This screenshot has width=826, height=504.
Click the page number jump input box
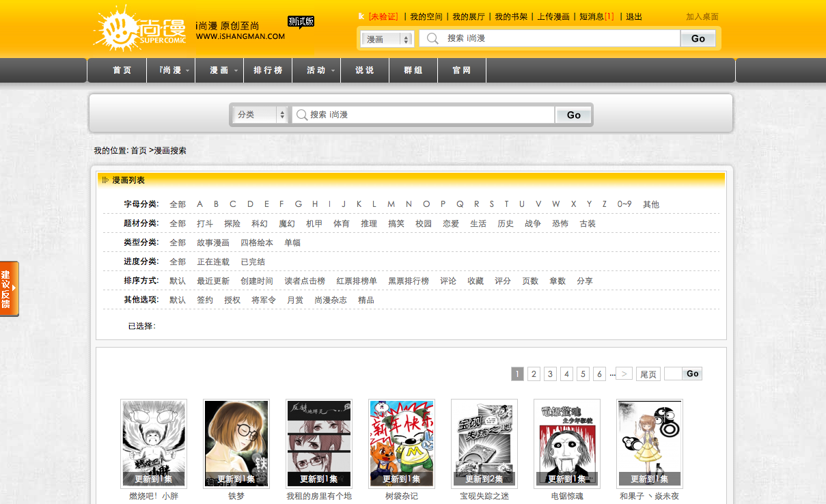pyautogui.click(x=672, y=374)
